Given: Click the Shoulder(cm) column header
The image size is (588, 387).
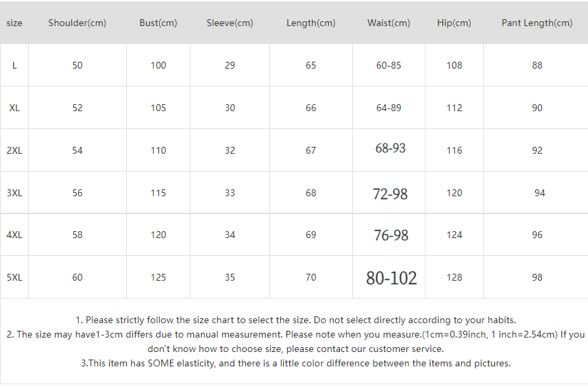Looking at the screenshot, I should [77, 23].
